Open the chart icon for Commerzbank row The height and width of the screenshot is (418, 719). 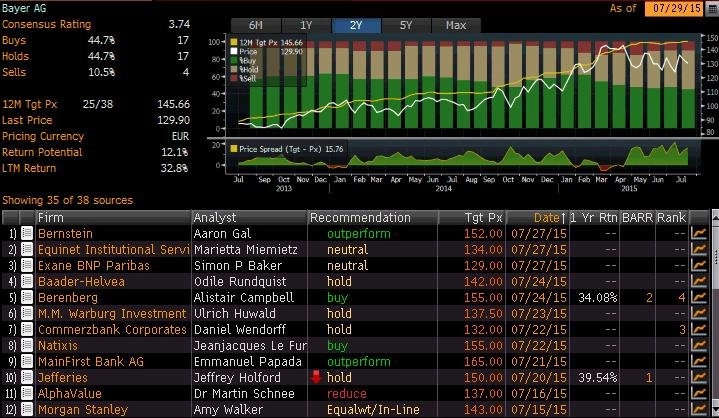699,330
